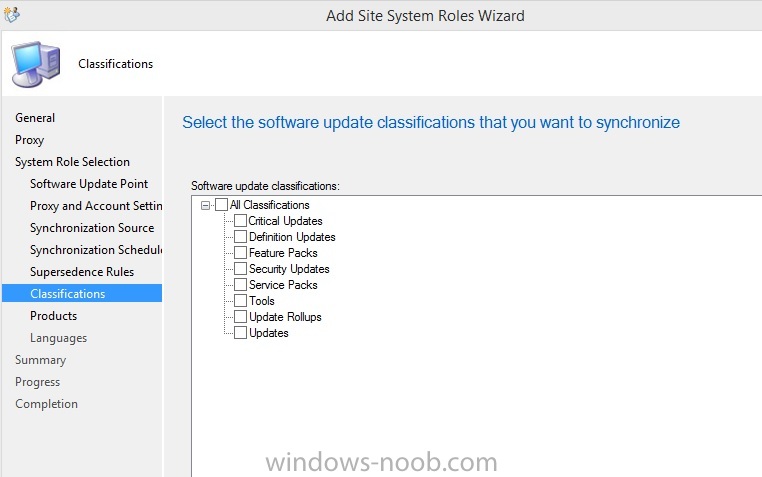Click the wizard icon in title bar

pyautogui.click(x=12, y=14)
